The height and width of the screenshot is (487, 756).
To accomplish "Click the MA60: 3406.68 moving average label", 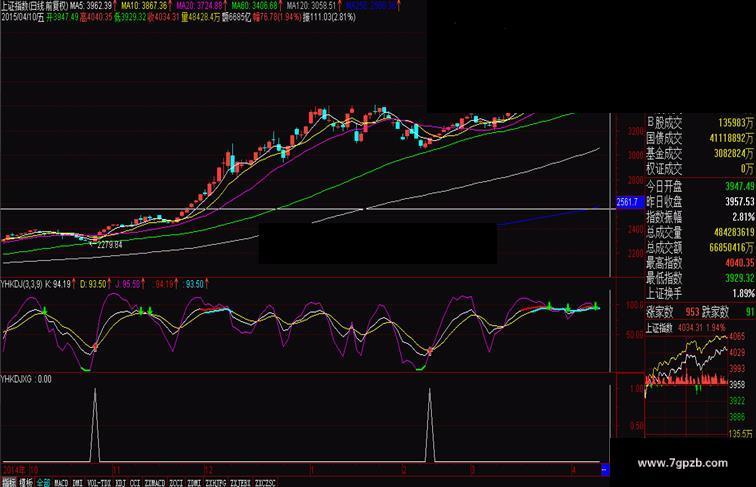I will coord(255,6).
